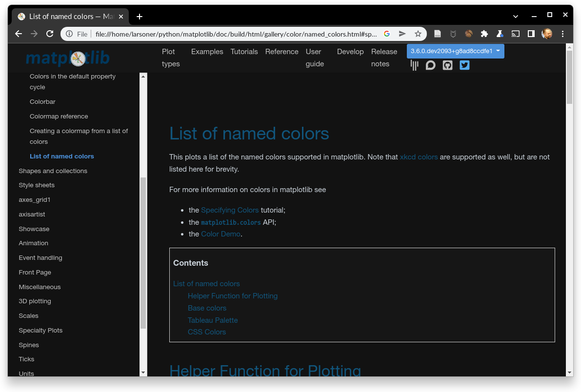This screenshot has width=581, height=392.
Task: Reload the page with the refresh icon
Action: point(50,34)
